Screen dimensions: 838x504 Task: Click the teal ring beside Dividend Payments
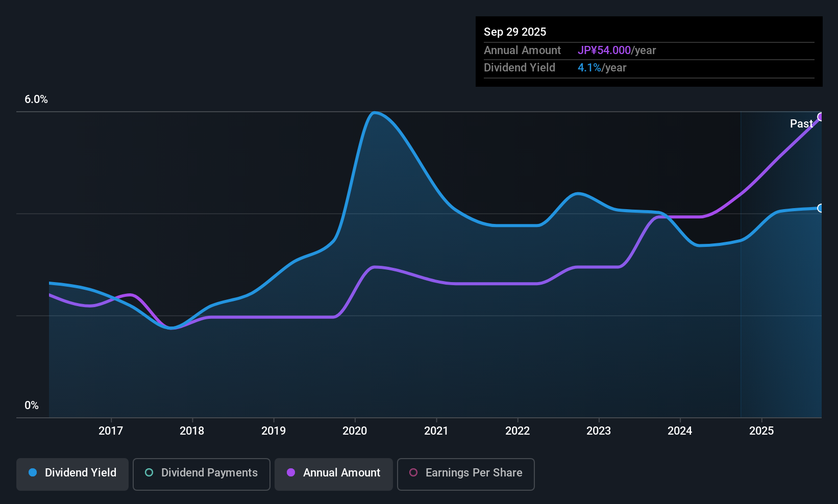click(149, 472)
